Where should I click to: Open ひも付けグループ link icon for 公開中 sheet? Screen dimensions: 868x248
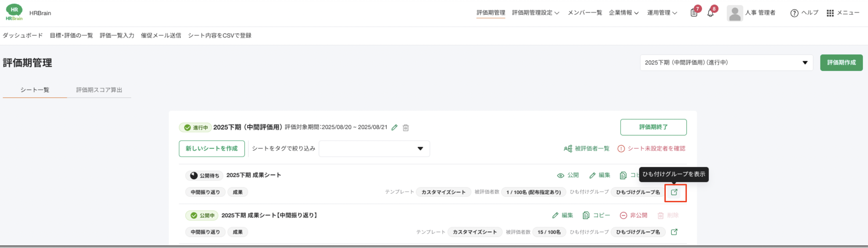pyautogui.click(x=674, y=232)
